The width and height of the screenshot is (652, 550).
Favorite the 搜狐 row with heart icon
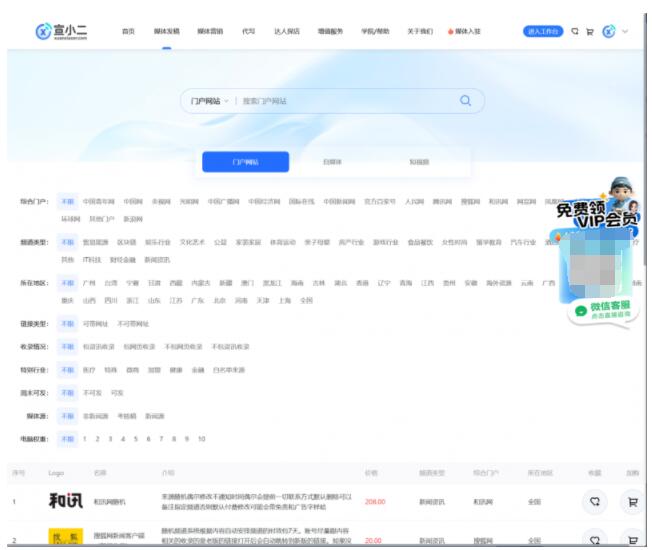pos(595,540)
